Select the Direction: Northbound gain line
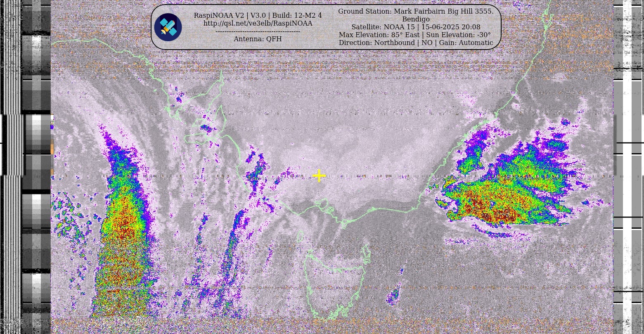This screenshot has height=334, width=644. [x=416, y=43]
